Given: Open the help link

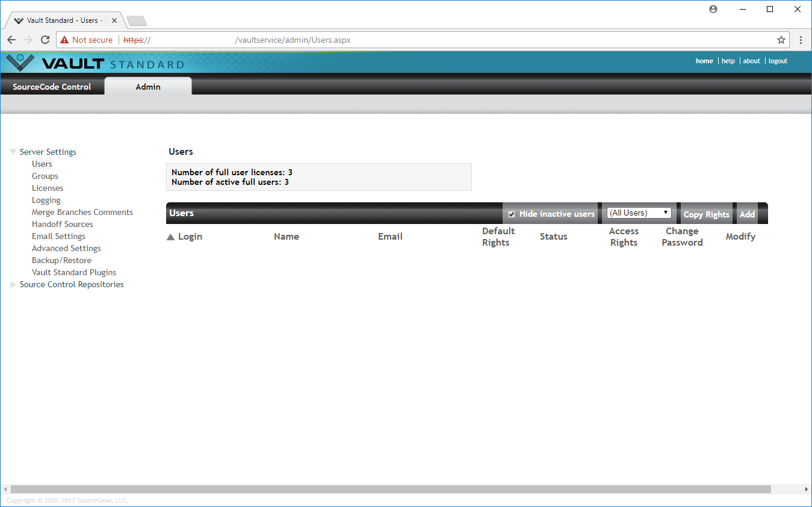Looking at the screenshot, I should point(728,61).
